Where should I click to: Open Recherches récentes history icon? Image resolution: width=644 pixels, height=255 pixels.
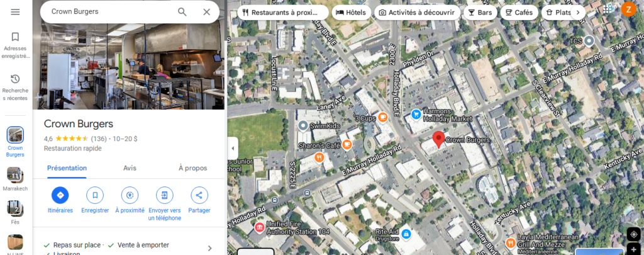tap(15, 79)
